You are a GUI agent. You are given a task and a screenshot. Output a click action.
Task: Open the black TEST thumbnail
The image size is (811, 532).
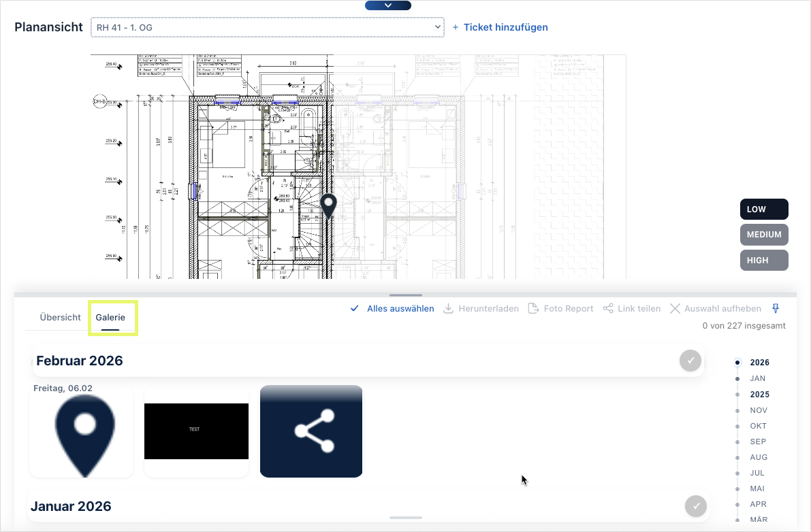click(196, 431)
